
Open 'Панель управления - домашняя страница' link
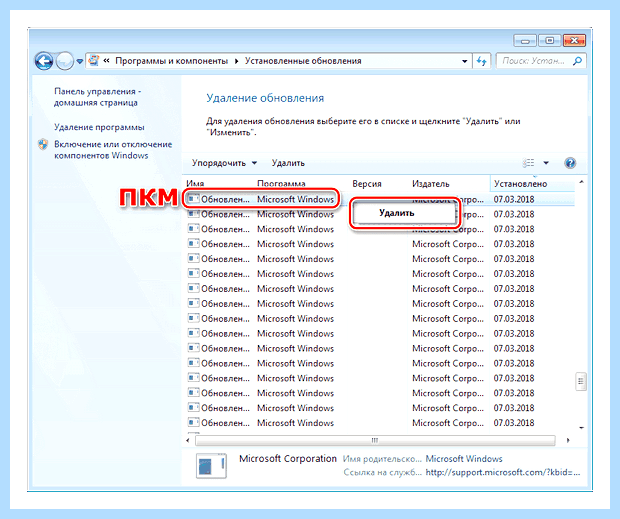click(98, 97)
